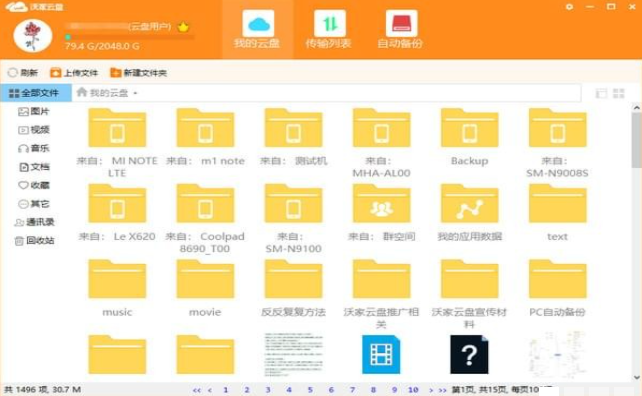Select the blue video file icon
Viewport: 642px width, 396px height.
tap(381, 354)
